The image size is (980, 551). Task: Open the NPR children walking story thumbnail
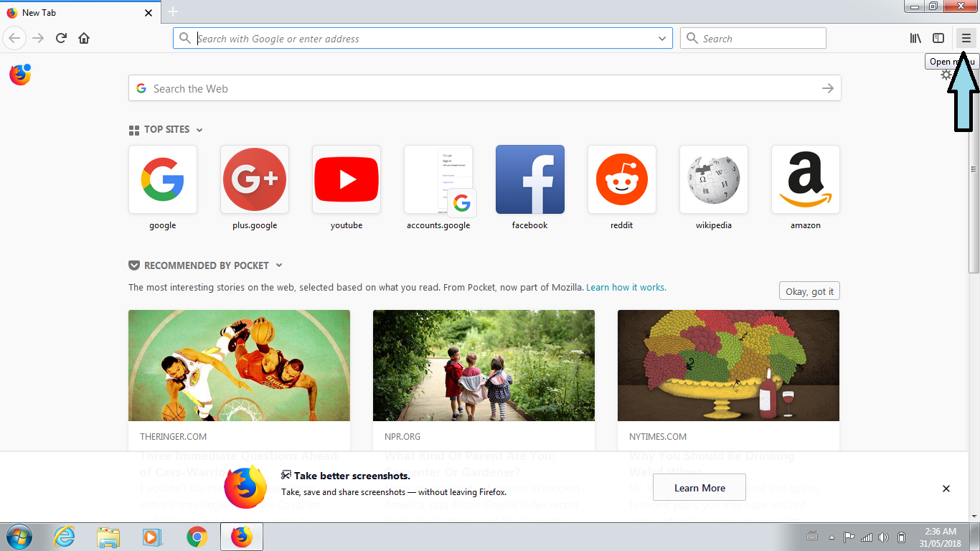coord(484,365)
